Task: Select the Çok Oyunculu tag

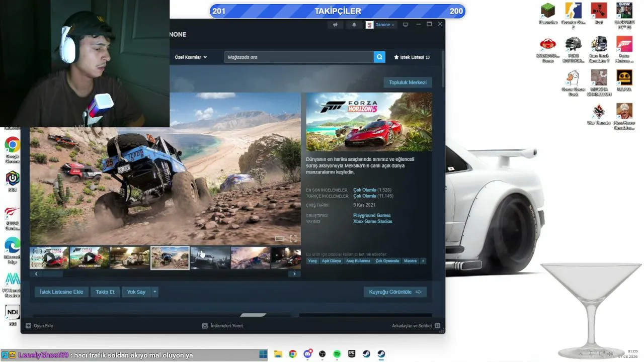Action: coord(387,261)
